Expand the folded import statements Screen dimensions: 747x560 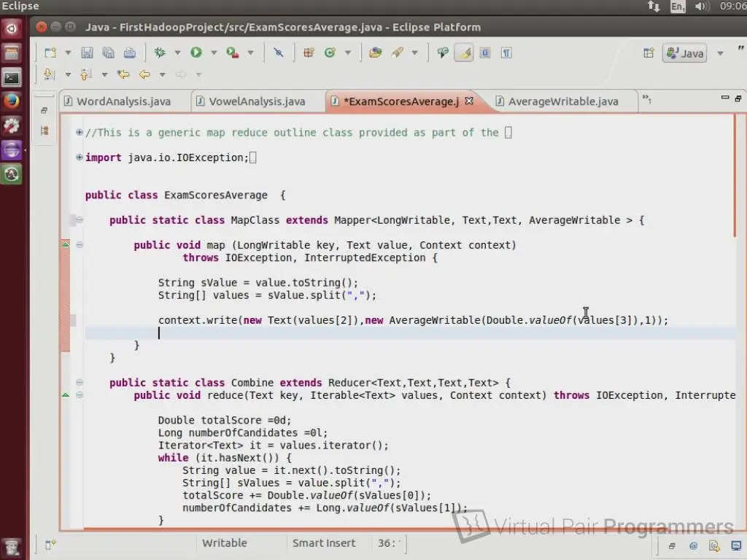(79, 157)
